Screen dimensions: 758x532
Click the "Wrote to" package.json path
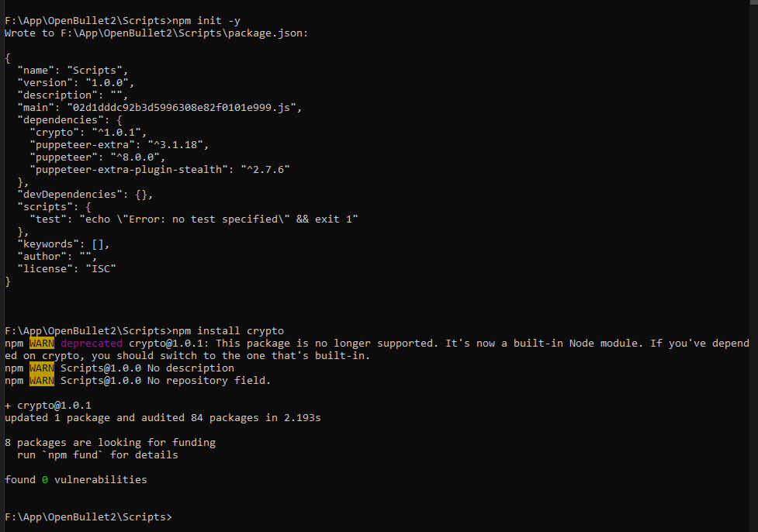click(184, 33)
